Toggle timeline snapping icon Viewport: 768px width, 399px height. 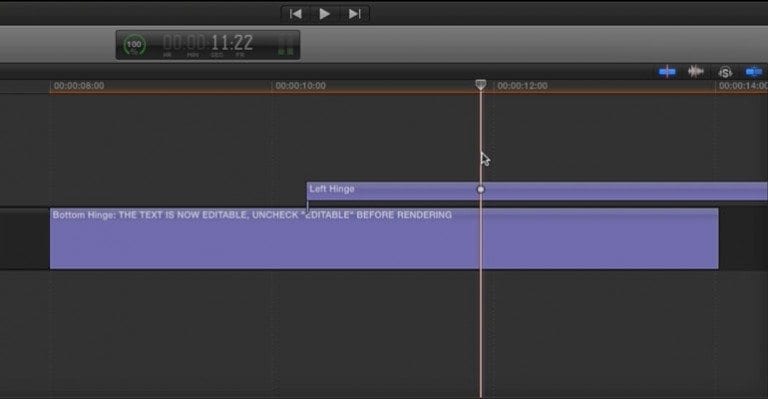click(753, 72)
